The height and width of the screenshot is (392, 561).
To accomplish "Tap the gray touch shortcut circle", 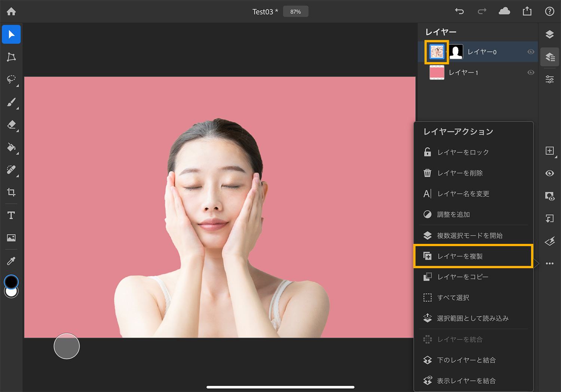I will 67,346.
